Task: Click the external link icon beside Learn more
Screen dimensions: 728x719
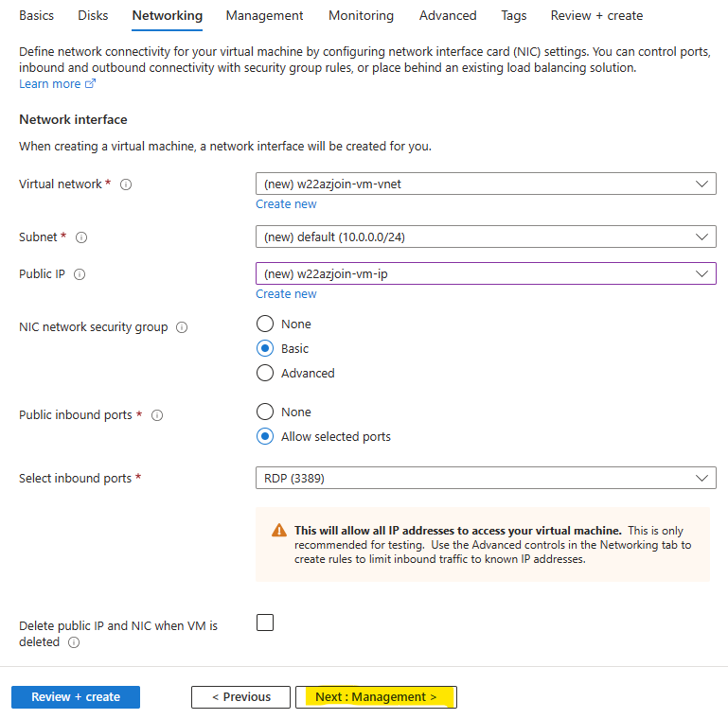Action: click(90, 83)
